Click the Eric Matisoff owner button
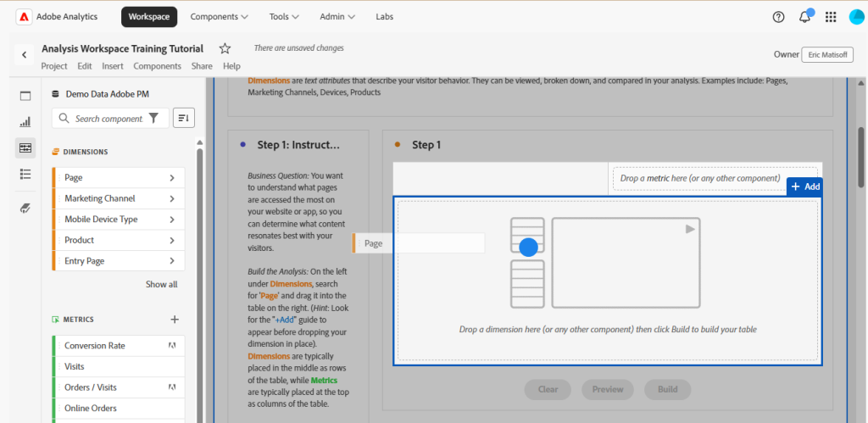Image resolution: width=868 pixels, height=423 pixels. (827, 55)
